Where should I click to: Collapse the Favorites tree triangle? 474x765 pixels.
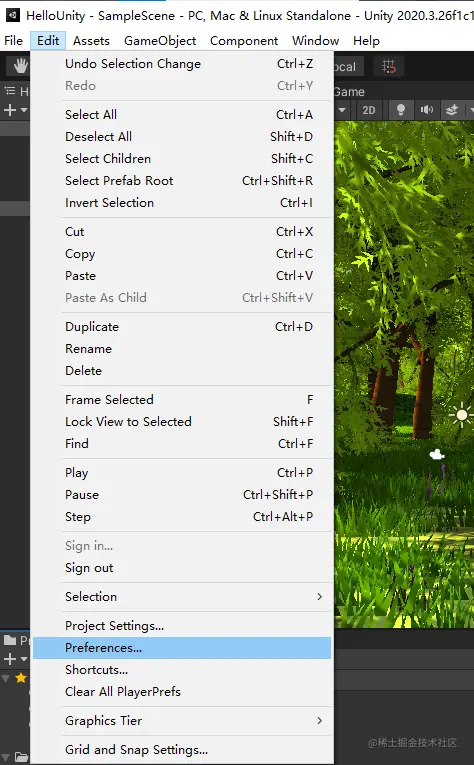6,678
